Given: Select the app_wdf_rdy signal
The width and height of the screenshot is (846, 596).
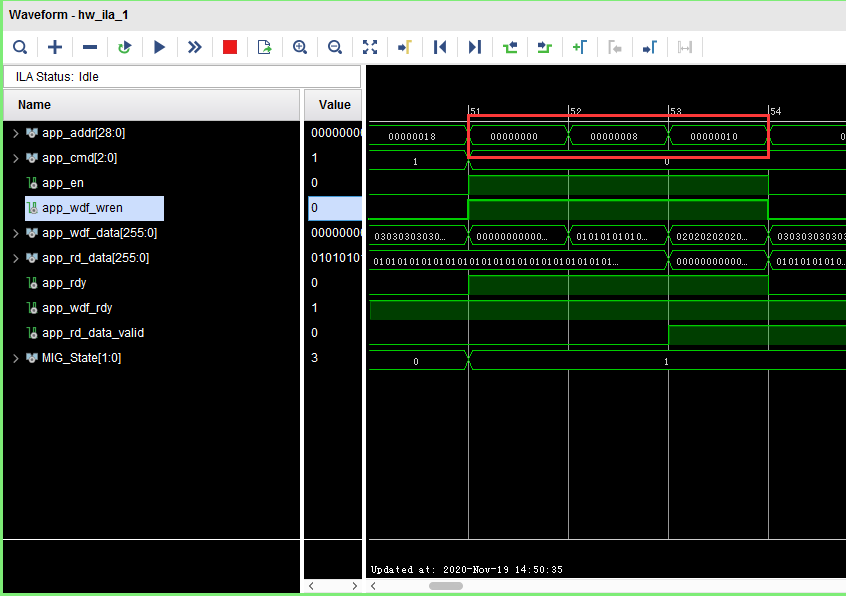Looking at the screenshot, I should click(x=77, y=308).
